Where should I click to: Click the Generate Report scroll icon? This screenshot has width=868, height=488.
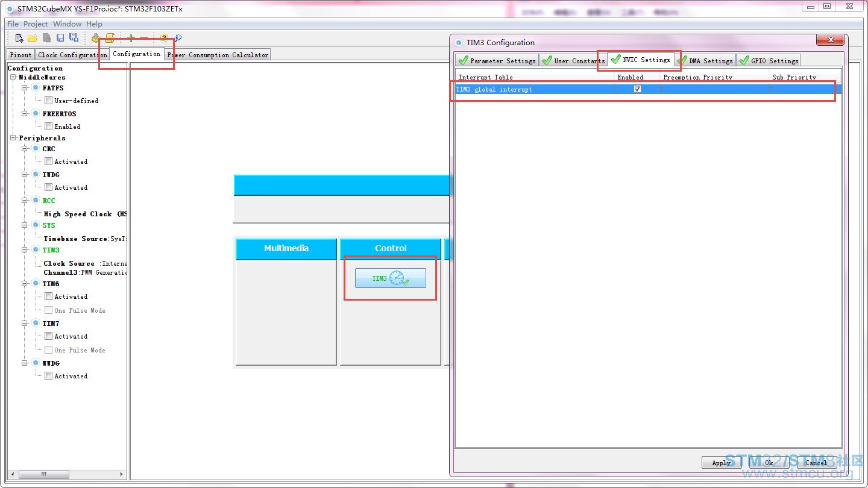110,38
